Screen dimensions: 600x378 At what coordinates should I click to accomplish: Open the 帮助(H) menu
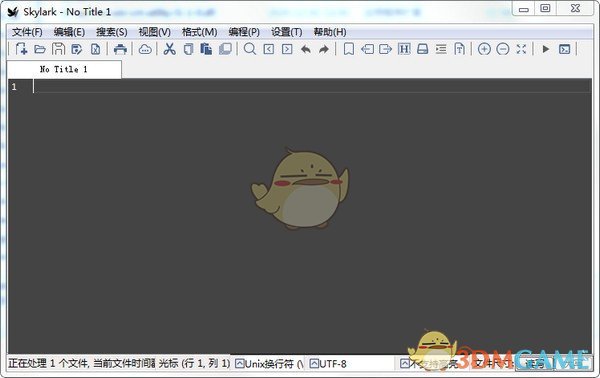pyautogui.click(x=330, y=32)
